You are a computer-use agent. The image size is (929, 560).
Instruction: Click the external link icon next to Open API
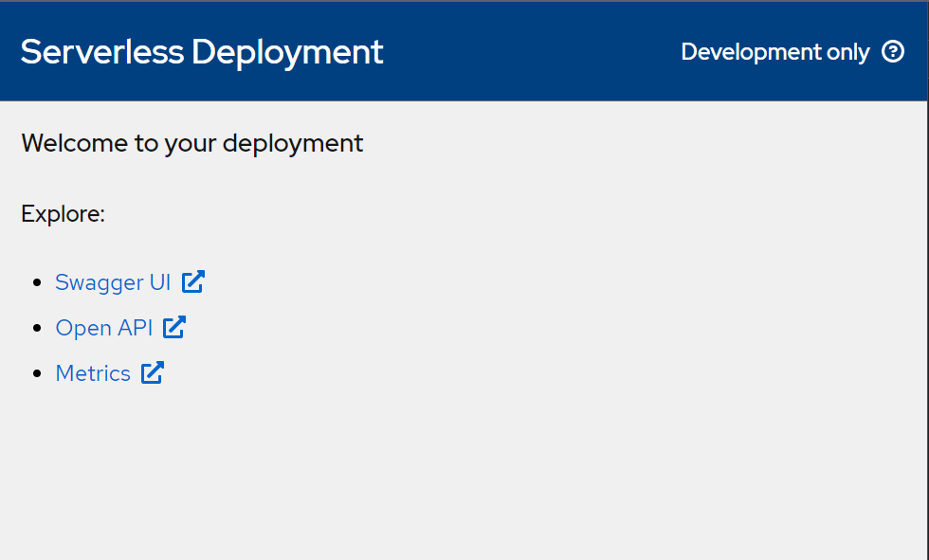174,326
